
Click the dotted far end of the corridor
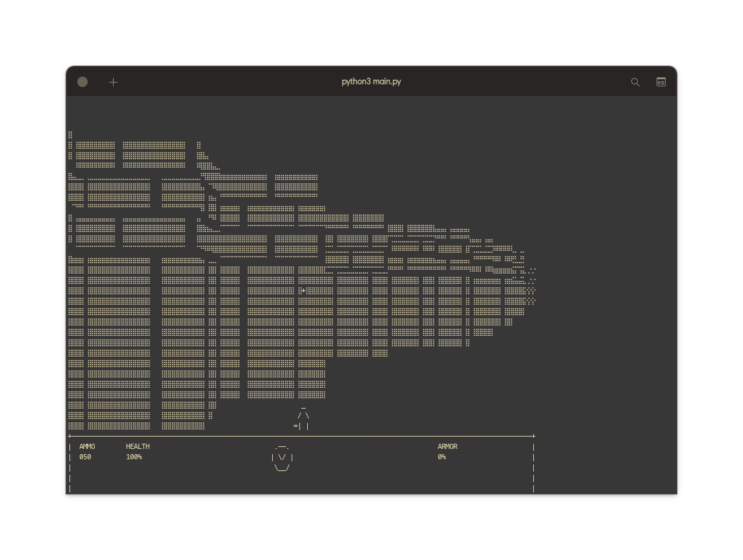(x=531, y=286)
